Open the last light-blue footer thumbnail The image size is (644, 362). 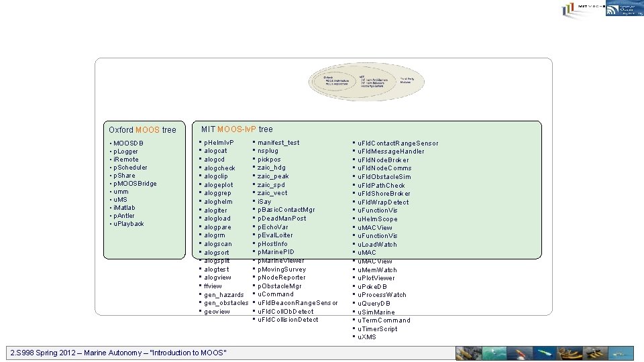621,353
